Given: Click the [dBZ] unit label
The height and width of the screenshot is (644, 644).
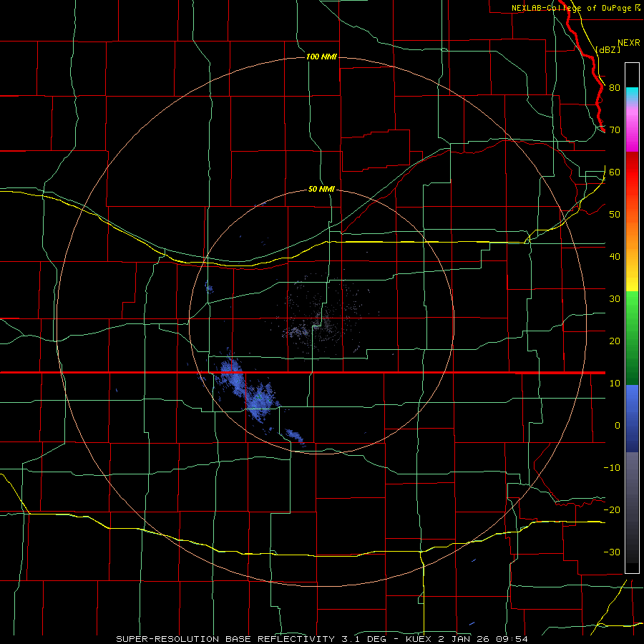Looking at the screenshot, I should point(608,49).
